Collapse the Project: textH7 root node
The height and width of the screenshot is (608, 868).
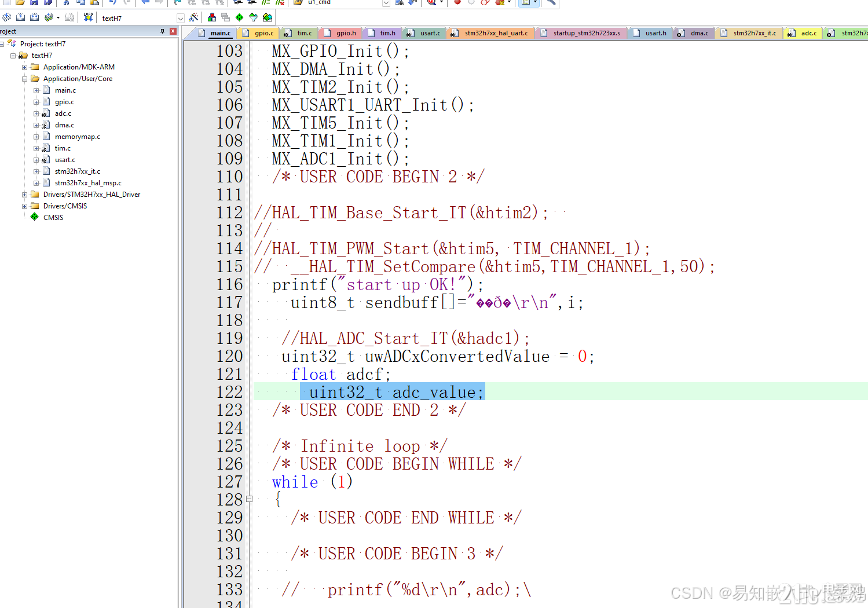[2, 44]
